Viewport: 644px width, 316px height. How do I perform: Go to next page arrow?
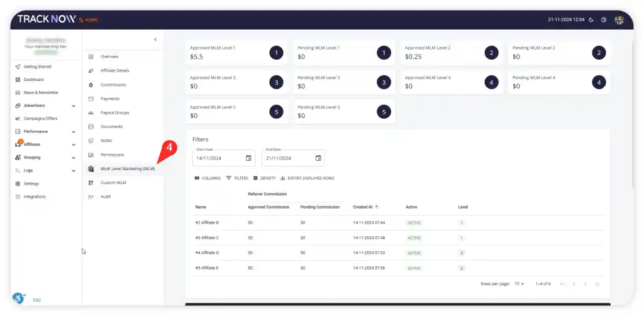click(x=586, y=283)
